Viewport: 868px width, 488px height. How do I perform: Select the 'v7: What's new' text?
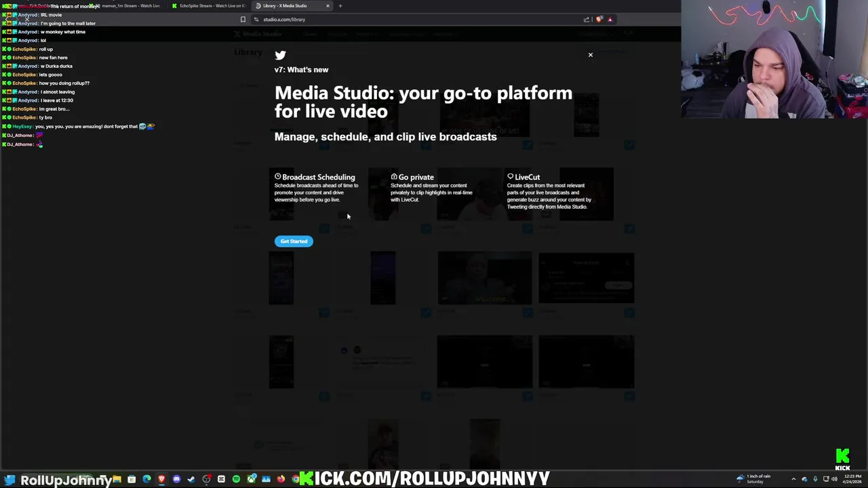coord(301,70)
